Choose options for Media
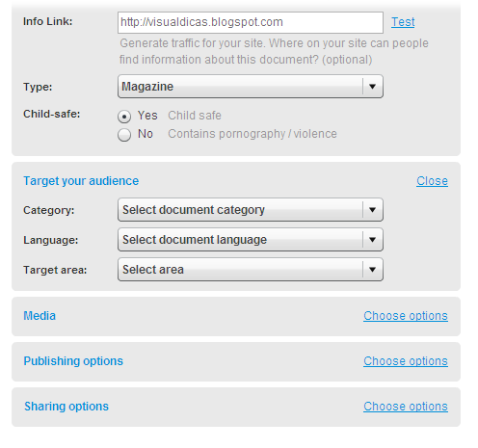The image size is (478, 448). [x=406, y=316]
